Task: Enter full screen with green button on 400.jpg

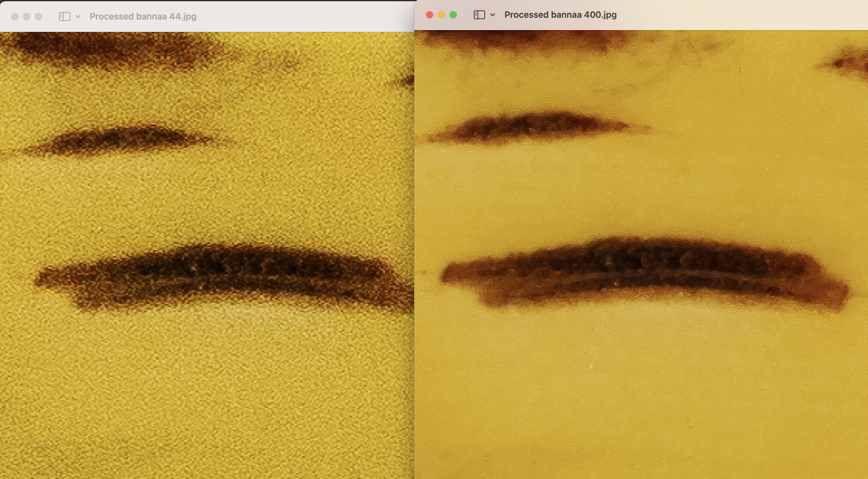Action: click(x=453, y=15)
